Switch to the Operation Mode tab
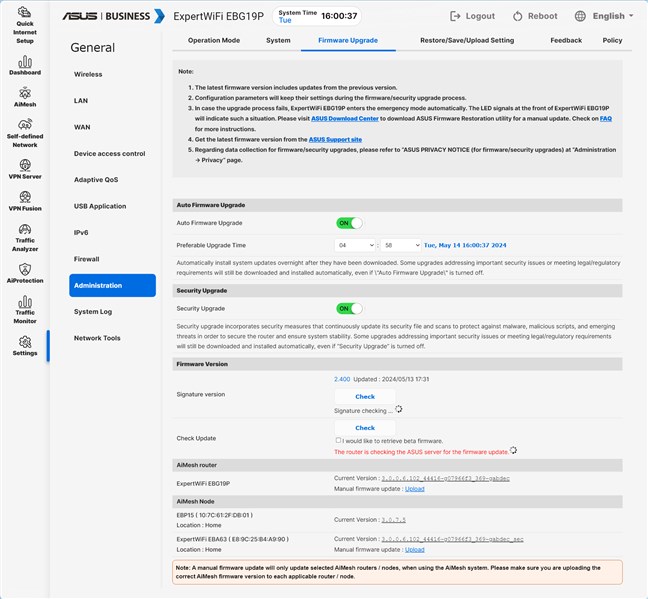 click(x=214, y=41)
